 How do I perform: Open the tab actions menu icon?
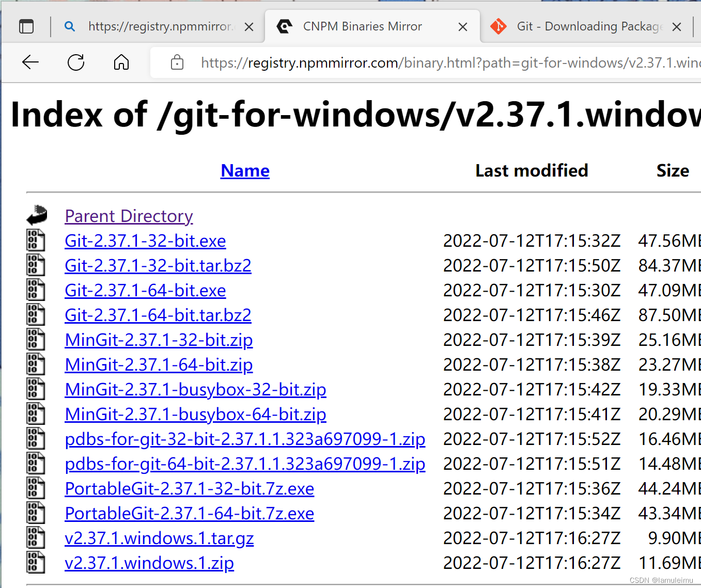26,26
